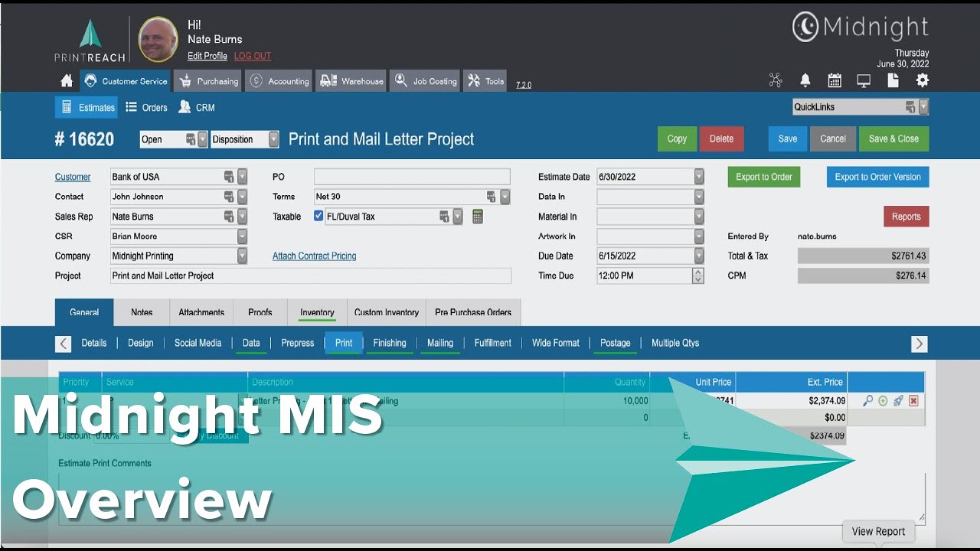This screenshot has height=551, width=980.
Task: Open the CRM section
Action: point(197,108)
